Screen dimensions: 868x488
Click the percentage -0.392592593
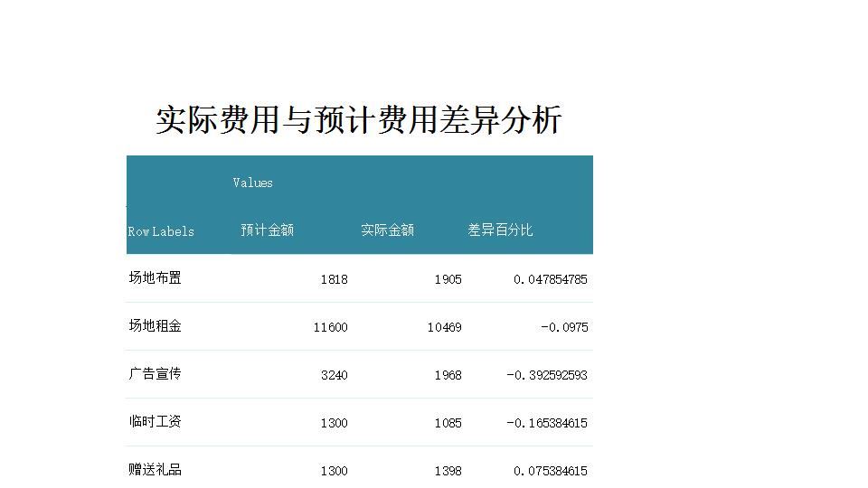click(547, 375)
